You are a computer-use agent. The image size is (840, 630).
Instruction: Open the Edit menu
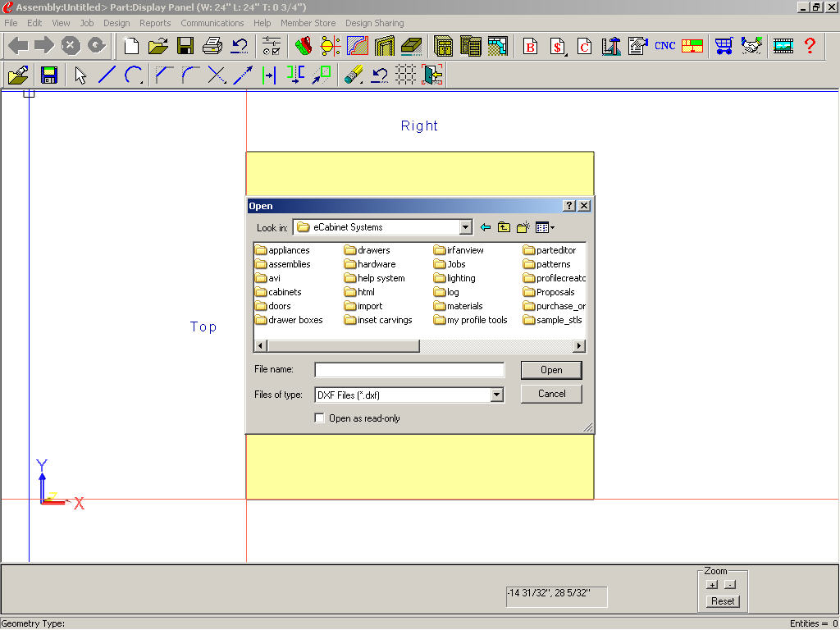click(x=34, y=23)
